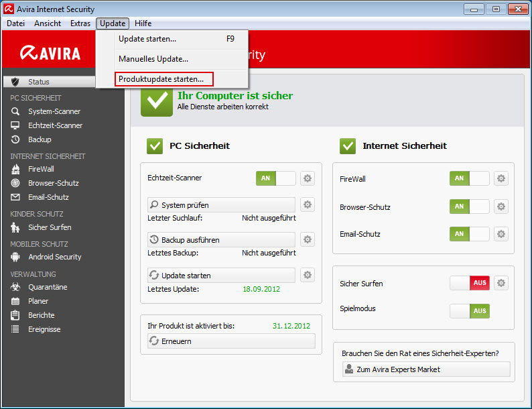This screenshot has width=532, height=409.
Task: Open the Hilfe menu
Action: pos(143,23)
